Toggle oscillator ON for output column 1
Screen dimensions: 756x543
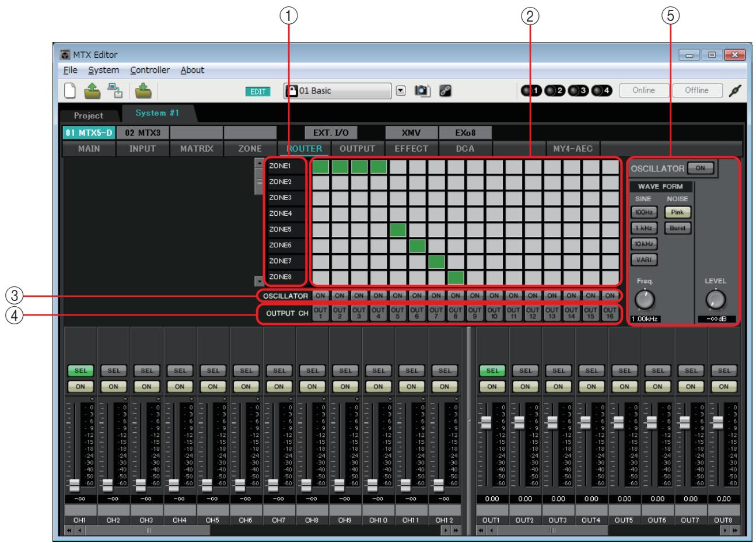[x=320, y=296]
